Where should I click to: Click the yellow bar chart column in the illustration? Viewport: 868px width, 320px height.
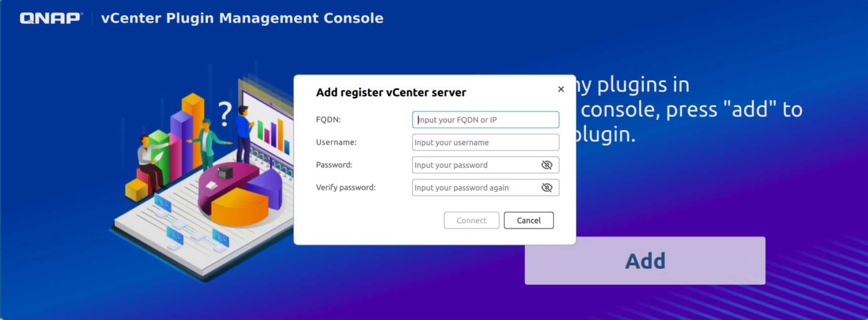pos(193,127)
